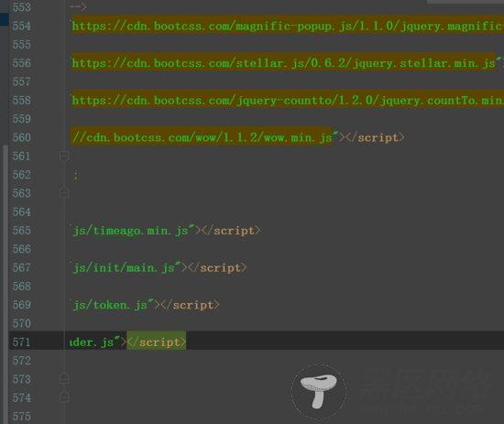The width and height of the screenshot is (504, 424).
Task: Click the jquery.countTo CDN URL string
Action: 288,100
